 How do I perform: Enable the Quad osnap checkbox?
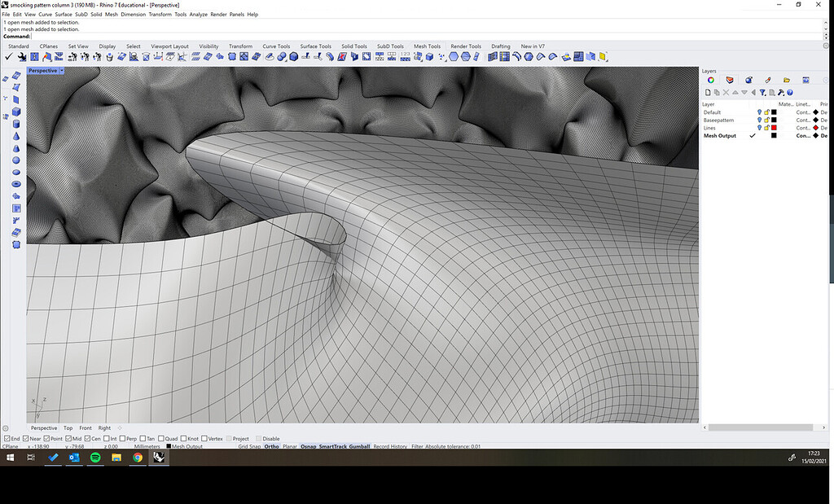(161, 439)
